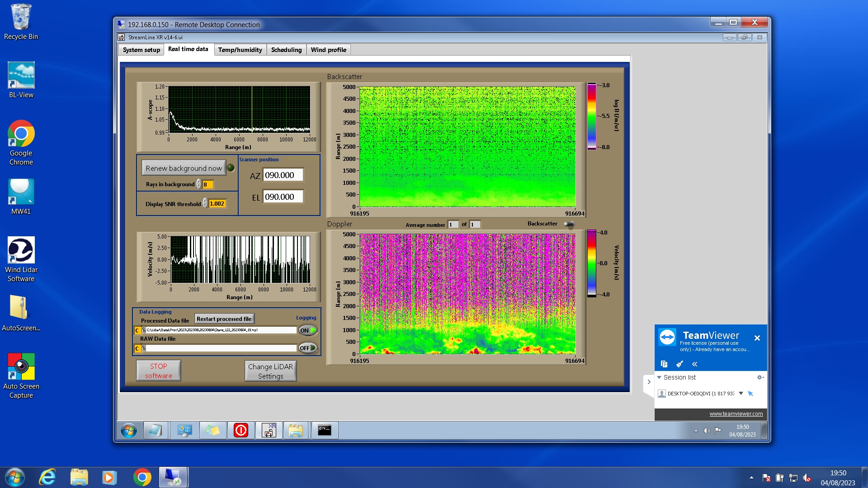The height and width of the screenshot is (488, 868).
Task: Click Remote Desktop icon in Windows taskbar
Action: click(173, 477)
